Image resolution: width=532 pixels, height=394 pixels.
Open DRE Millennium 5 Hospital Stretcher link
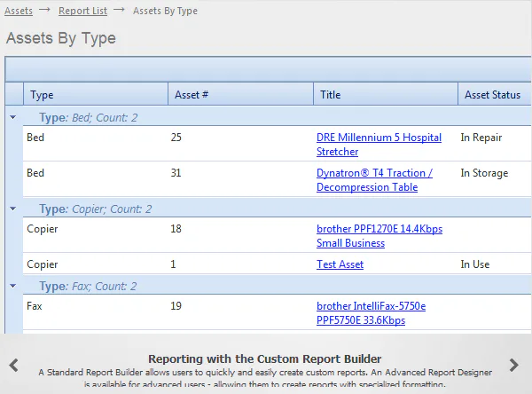pyautogui.click(x=379, y=145)
